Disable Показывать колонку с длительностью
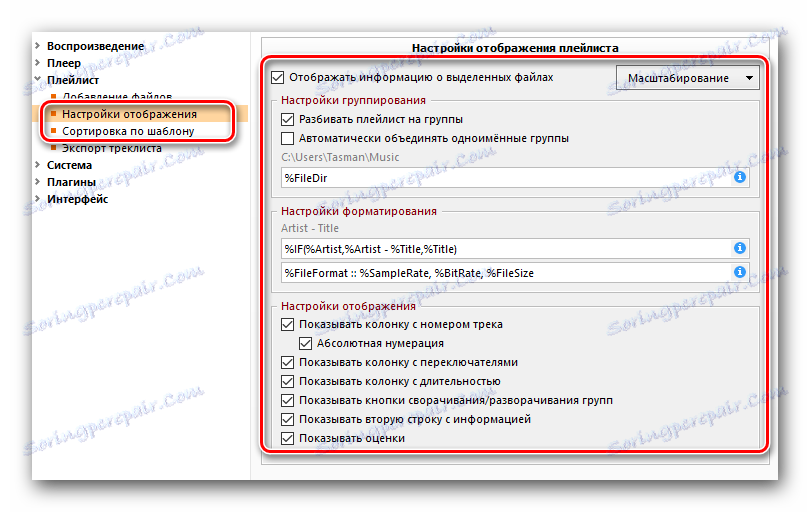The width and height of the screenshot is (810, 512). point(287,381)
